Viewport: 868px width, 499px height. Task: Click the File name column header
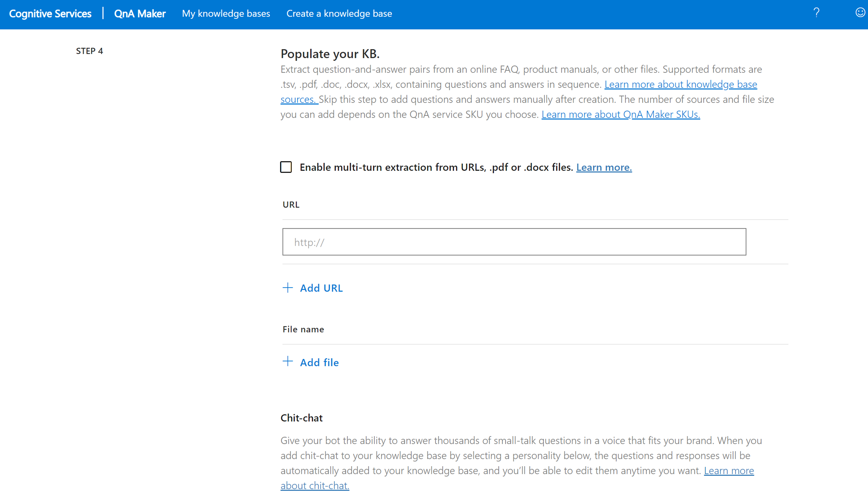303,329
